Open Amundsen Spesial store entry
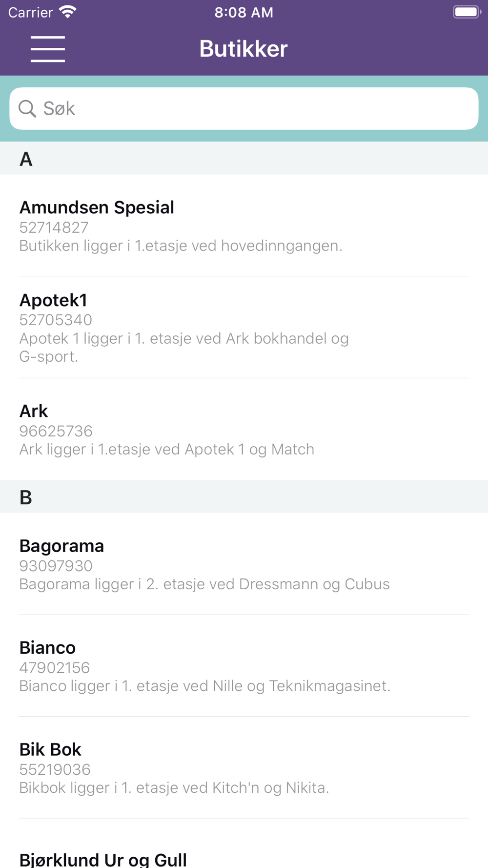488x868 pixels. point(244,226)
